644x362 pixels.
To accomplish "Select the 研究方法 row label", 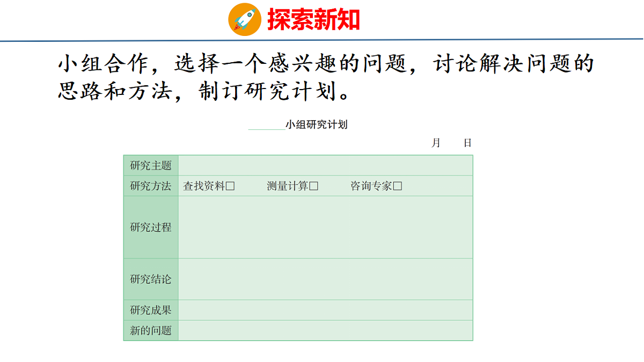I will coord(151,186).
